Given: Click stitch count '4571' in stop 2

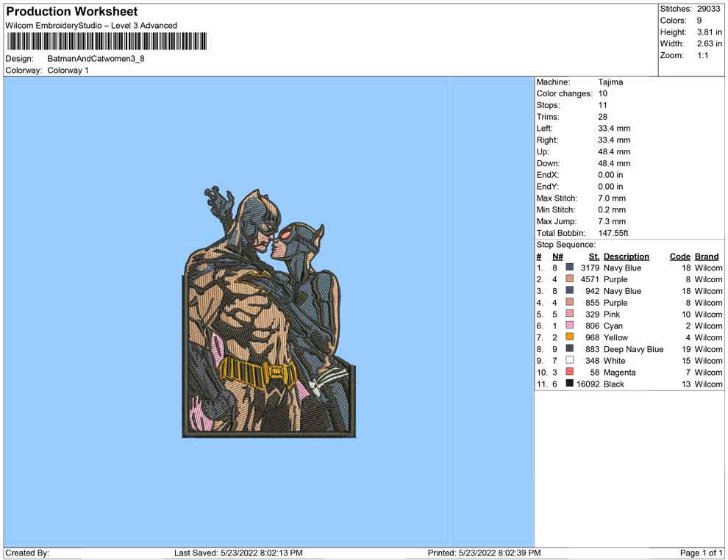Looking at the screenshot, I should [590, 279].
